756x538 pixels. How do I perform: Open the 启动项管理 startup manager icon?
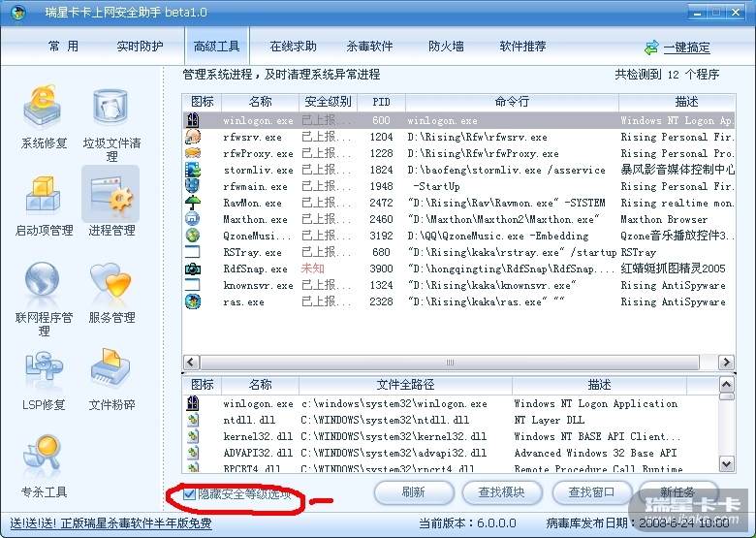tap(44, 195)
